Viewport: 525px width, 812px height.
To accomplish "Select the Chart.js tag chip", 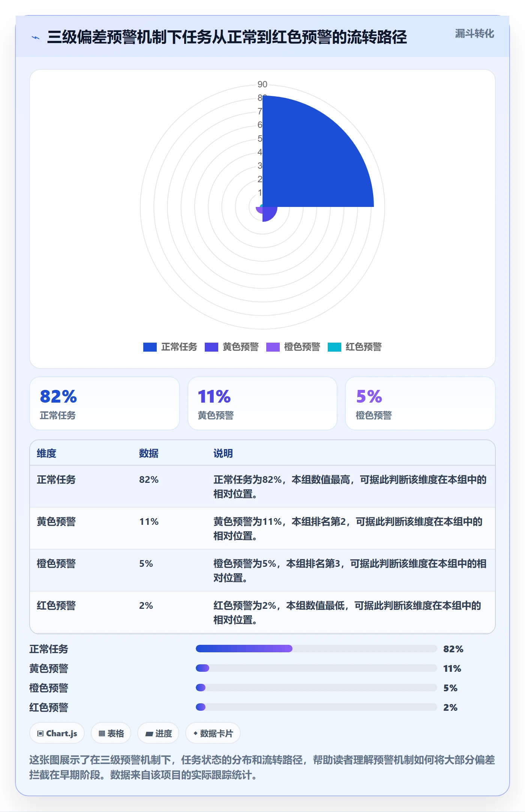I will click(x=57, y=733).
